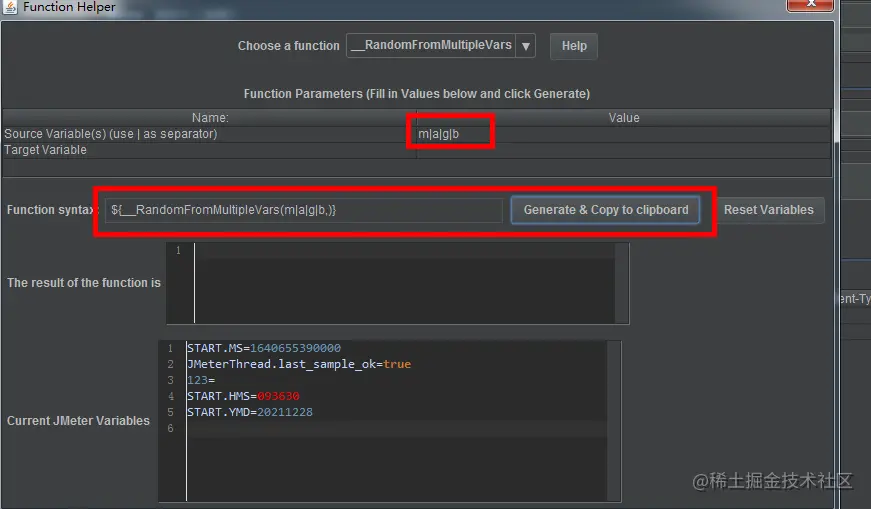This screenshot has width=871, height=509.
Task: Click the Java icon in the title bar
Action: click(10, 7)
